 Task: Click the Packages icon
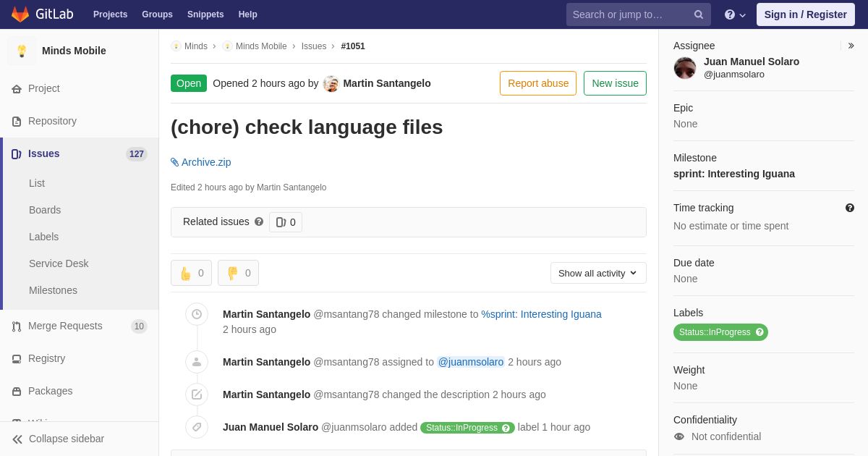tap(17, 392)
